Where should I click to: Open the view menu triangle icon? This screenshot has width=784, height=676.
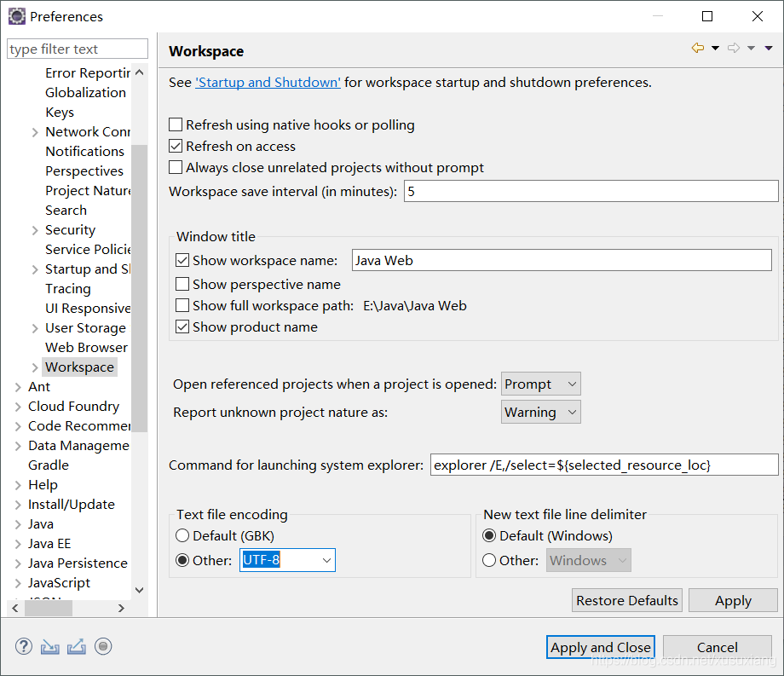(x=769, y=48)
